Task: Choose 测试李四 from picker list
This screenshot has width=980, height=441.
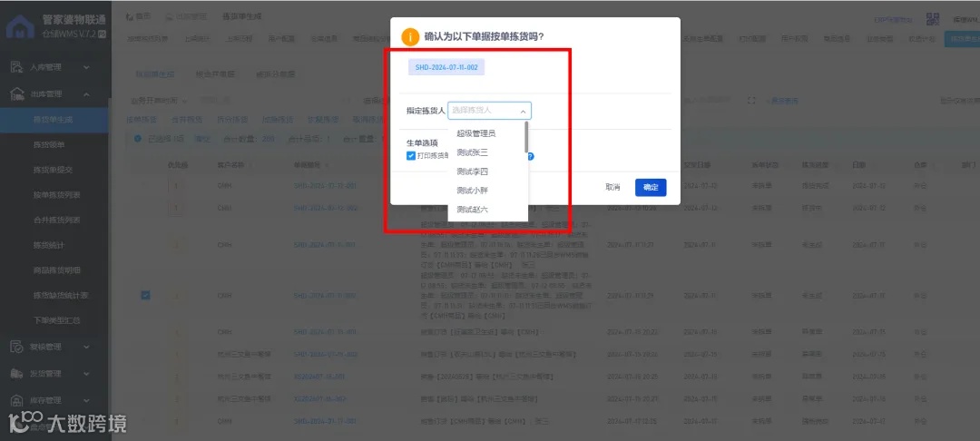Action: coord(473,171)
